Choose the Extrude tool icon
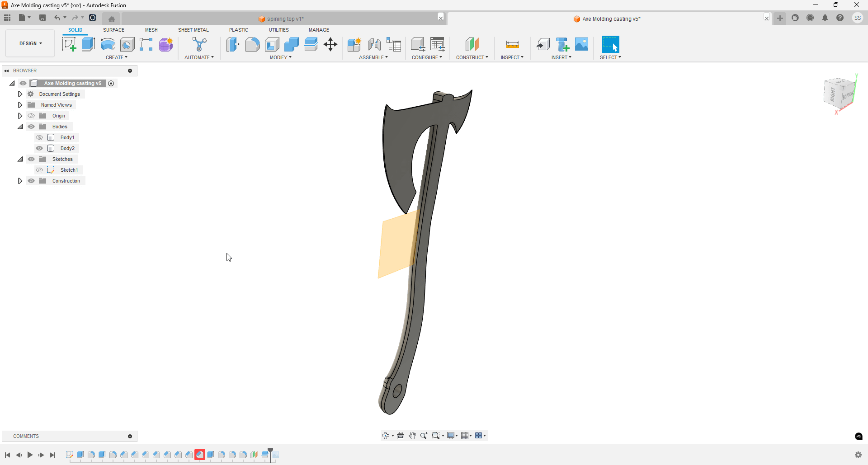 [88, 44]
